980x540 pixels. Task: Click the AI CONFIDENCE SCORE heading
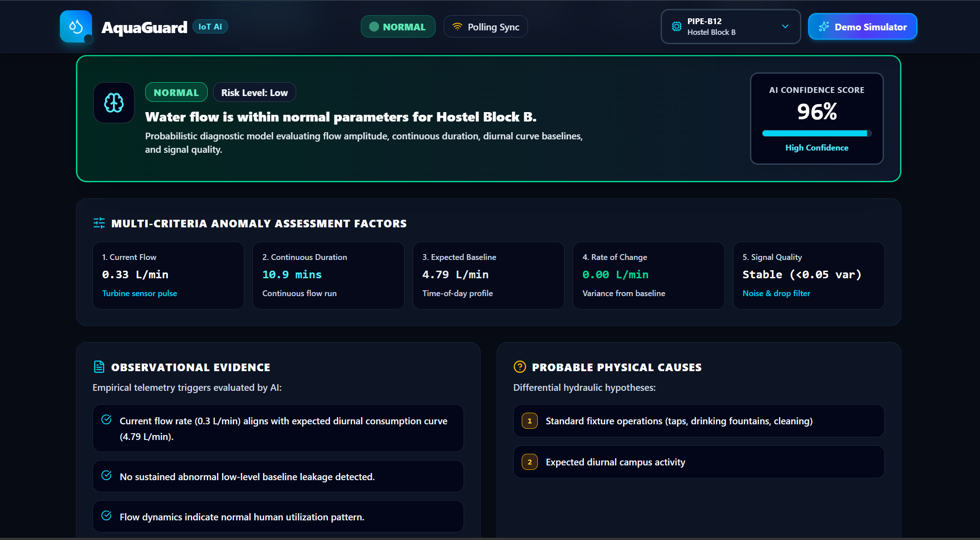pyautogui.click(x=817, y=90)
